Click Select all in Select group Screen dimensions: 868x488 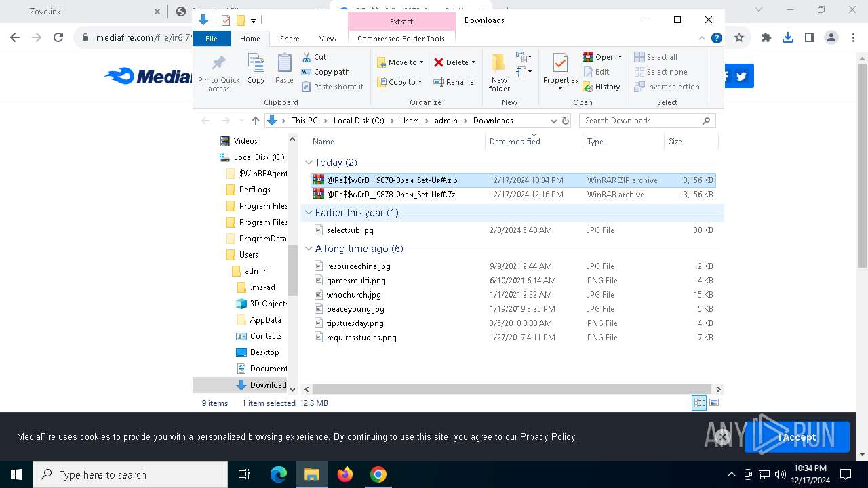click(656, 57)
